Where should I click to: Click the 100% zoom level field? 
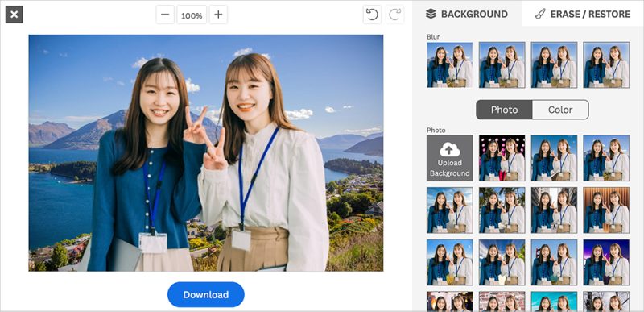(x=192, y=15)
